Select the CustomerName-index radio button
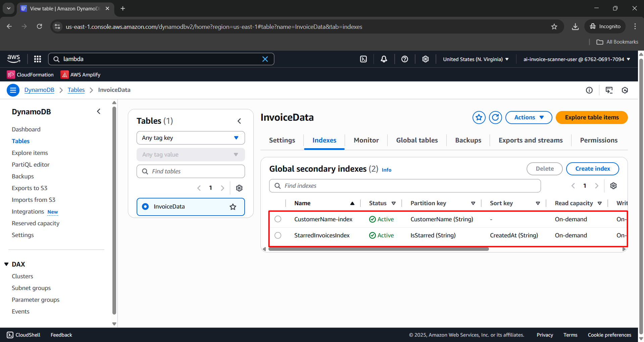This screenshot has height=342, width=644. tap(278, 219)
